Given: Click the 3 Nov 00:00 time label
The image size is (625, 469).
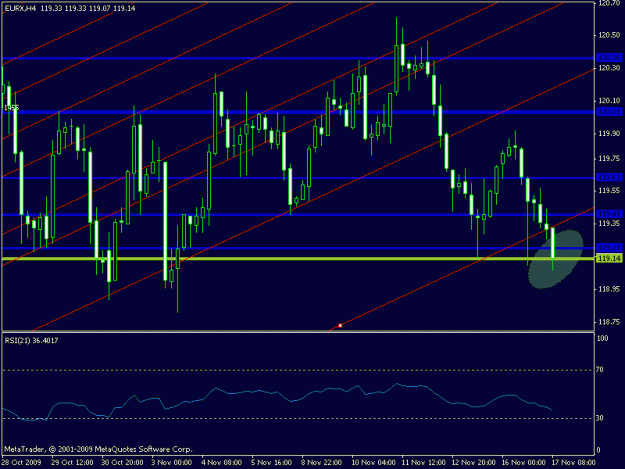Looking at the screenshot, I should (172, 463).
